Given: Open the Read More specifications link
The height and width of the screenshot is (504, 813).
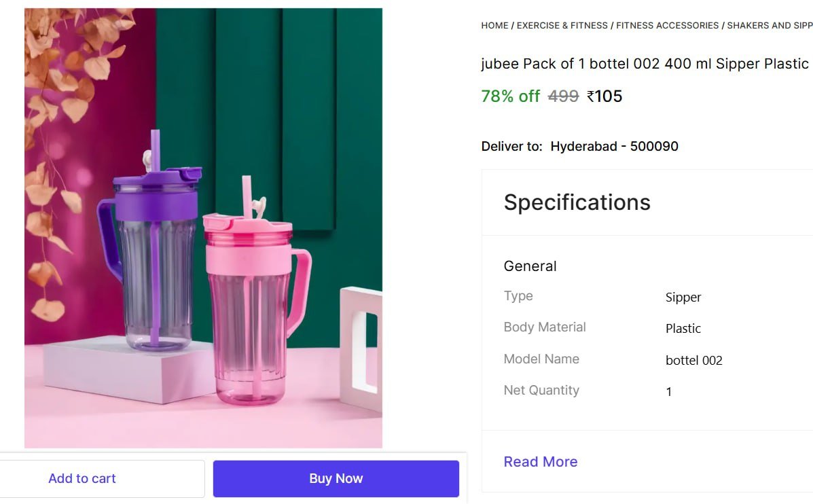Looking at the screenshot, I should (541, 462).
